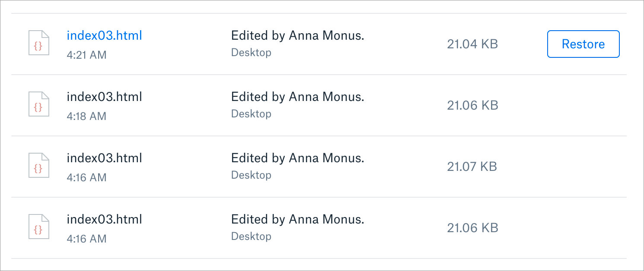
Task: Click the 21.06 KB size in the bottom row
Action: point(472,228)
